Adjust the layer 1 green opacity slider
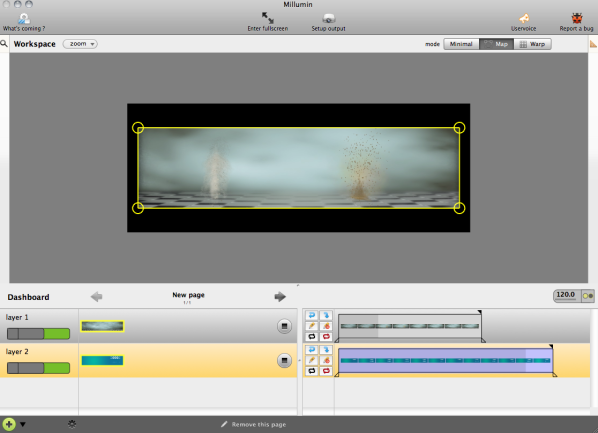Viewport: 598px width, 433px height. [x=57, y=334]
